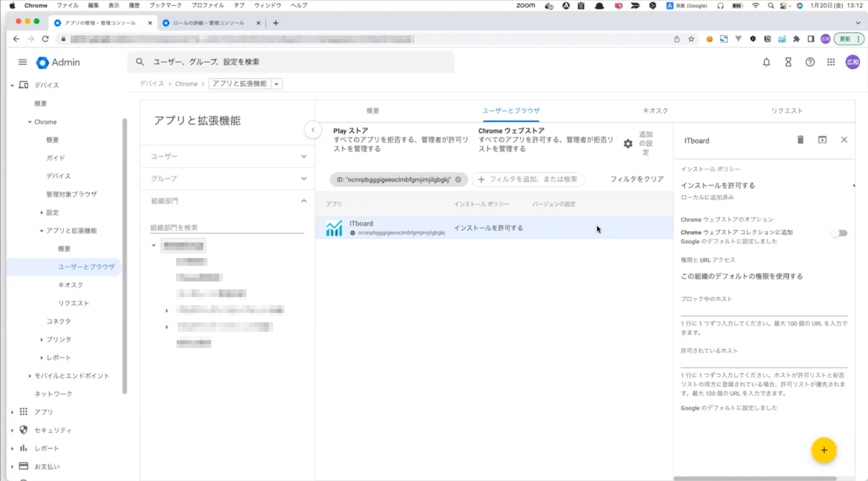Open notifications bell icon
The width and height of the screenshot is (868, 481).
tap(766, 62)
